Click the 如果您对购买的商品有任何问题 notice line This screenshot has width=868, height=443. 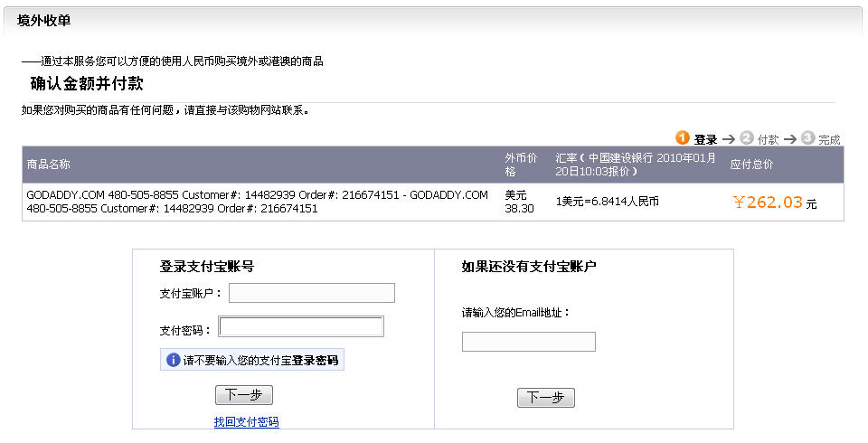(x=165, y=110)
